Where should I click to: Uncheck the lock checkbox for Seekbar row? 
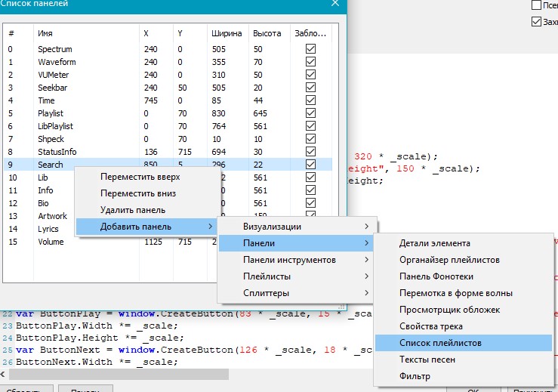[310, 88]
